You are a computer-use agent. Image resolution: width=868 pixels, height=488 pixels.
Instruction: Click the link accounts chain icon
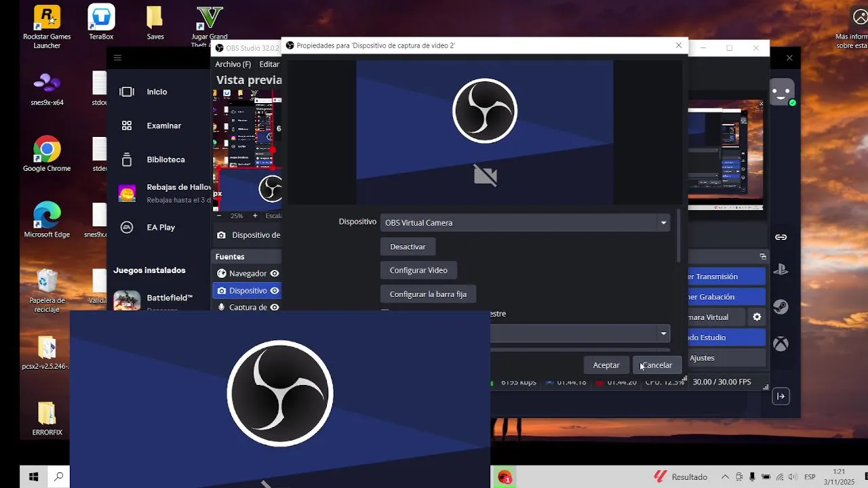click(781, 237)
